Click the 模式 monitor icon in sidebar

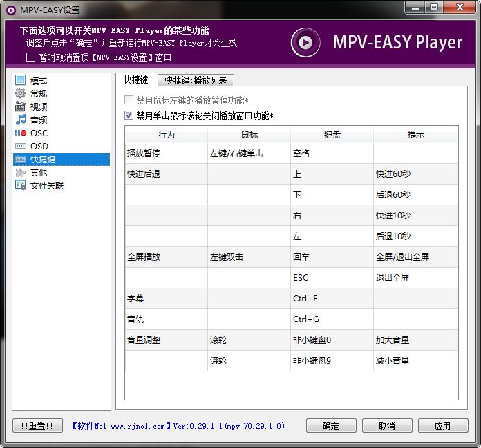(20, 80)
